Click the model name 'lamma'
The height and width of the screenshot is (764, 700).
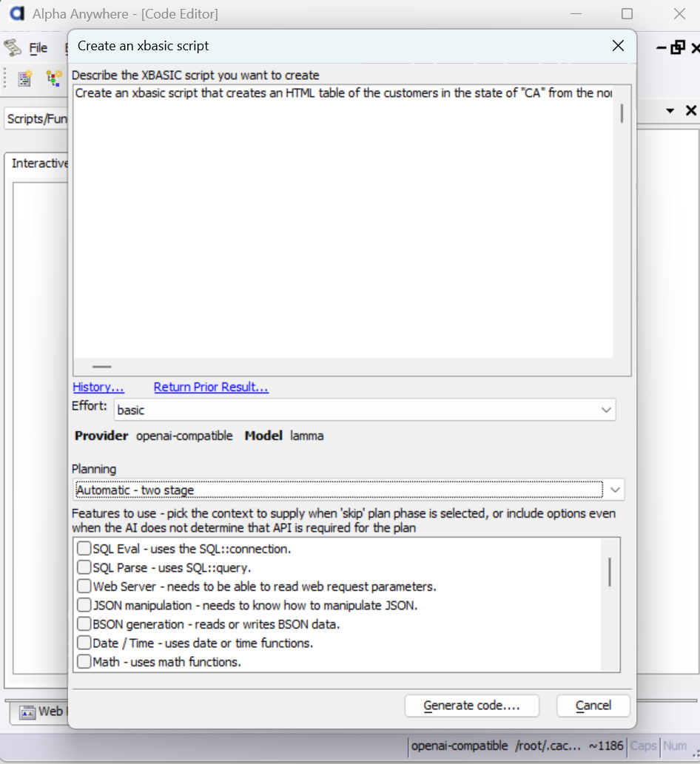click(306, 436)
